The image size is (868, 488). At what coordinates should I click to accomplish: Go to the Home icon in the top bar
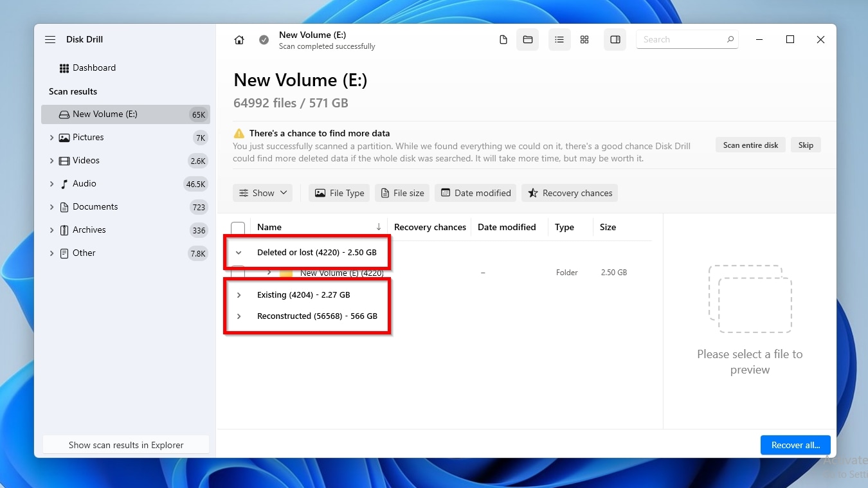pyautogui.click(x=239, y=40)
